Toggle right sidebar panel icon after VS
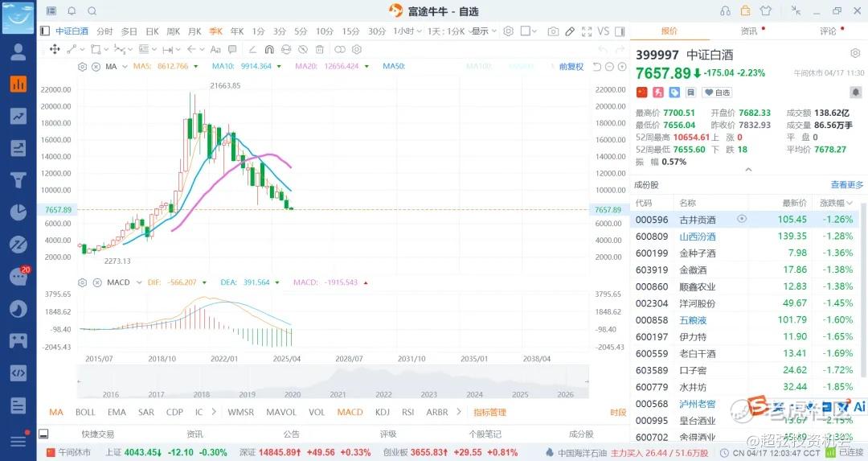This screenshot has width=868, height=461. coord(620,31)
